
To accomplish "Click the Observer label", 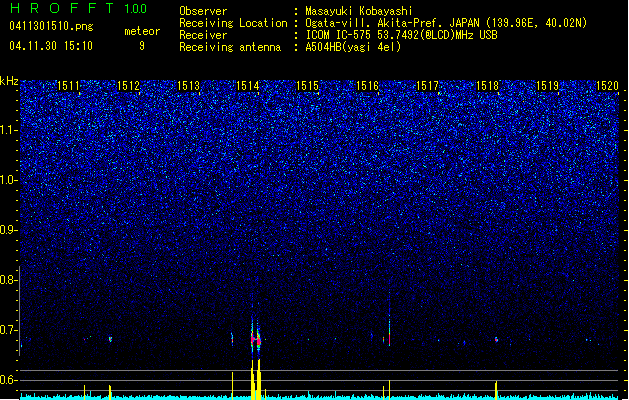I will click(x=203, y=11).
